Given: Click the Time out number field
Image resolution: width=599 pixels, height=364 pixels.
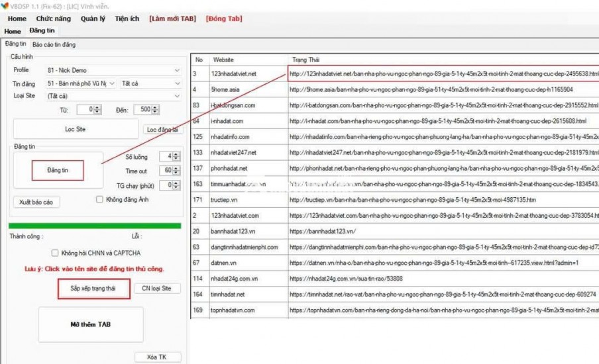Looking at the screenshot, I should pos(168,171).
